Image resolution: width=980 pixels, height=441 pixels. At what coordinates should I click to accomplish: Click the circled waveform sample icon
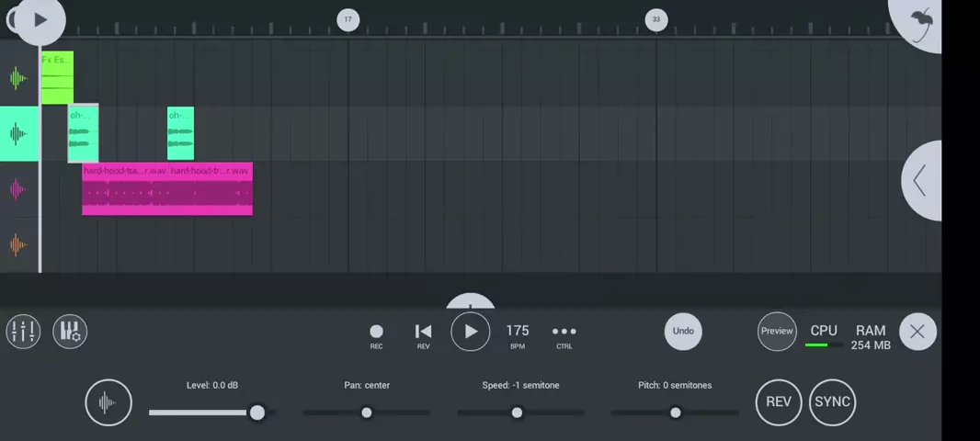coord(108,402)
